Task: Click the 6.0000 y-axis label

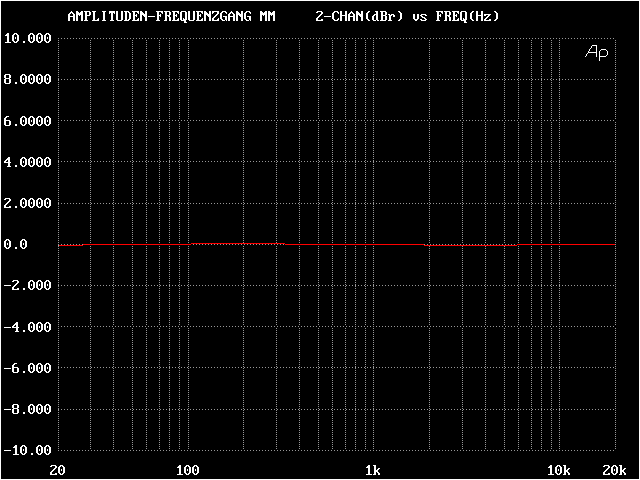Action: [28, 121]
